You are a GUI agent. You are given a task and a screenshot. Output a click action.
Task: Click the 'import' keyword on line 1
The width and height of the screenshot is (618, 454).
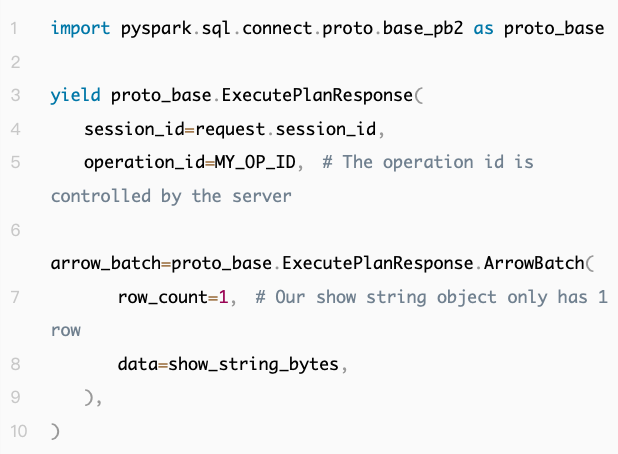(80, 29)
